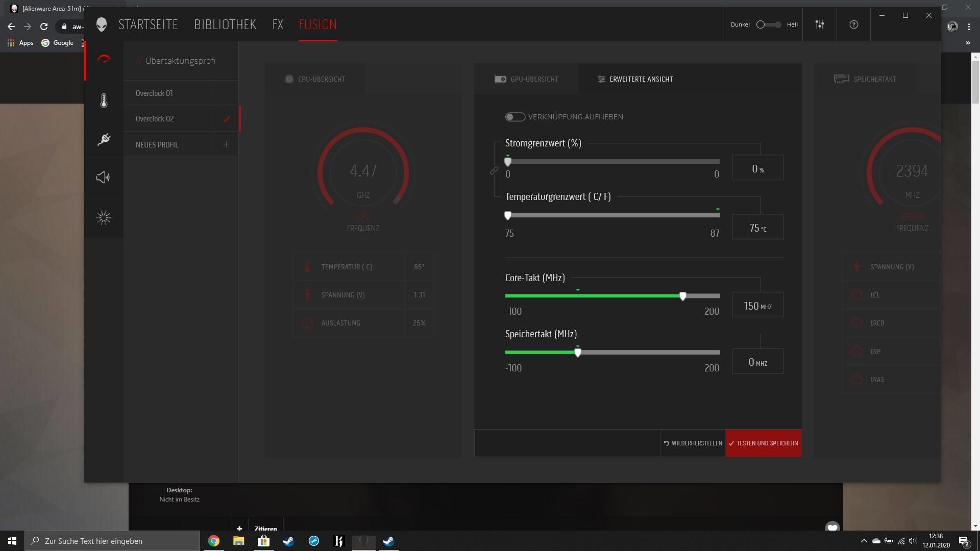Viewport: 980px width, 551px height.
Task: Click the Alienware head logo
Action: click(102, 24)
